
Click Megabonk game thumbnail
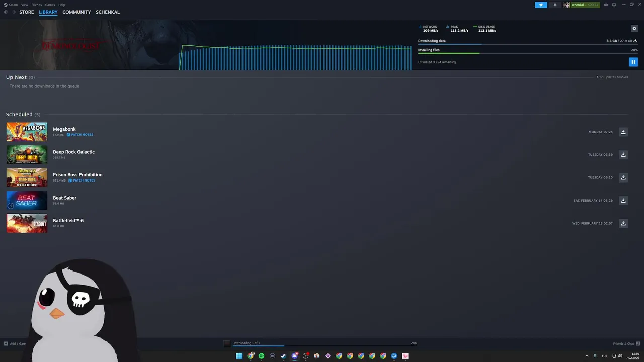pyautogui.click(x=27, y=132)
